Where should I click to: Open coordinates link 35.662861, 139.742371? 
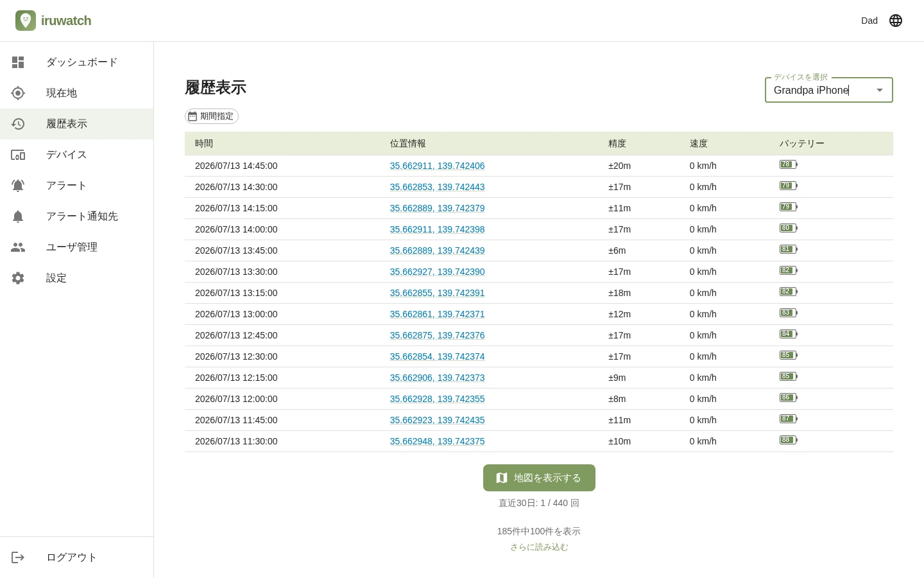tap(438, 314)
